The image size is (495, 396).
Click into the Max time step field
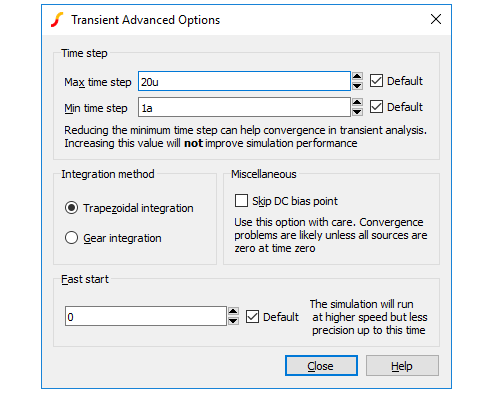[244, 81]
